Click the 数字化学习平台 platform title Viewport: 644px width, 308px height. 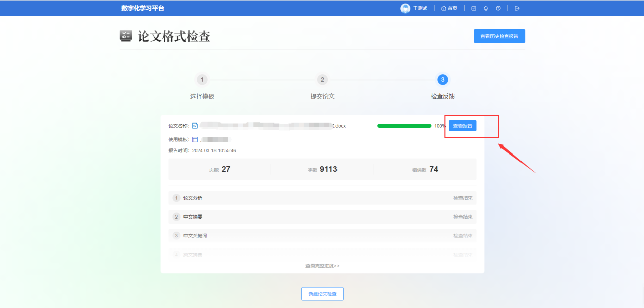(x=143, y=8)
